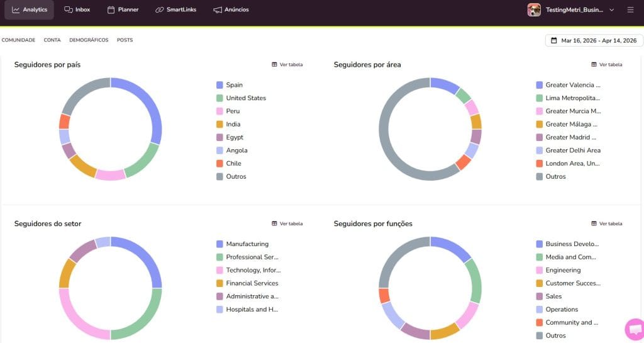Screen dimensions: 644x343
Task: Open the Mar 16 - Apr 14 date picker
Action: tap(598, 40)
